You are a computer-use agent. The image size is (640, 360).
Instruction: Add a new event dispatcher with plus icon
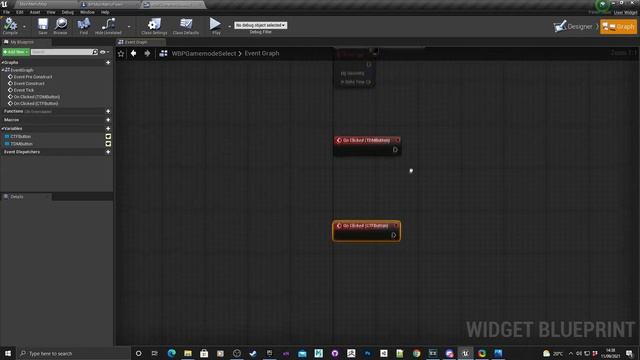click(108, 152)
